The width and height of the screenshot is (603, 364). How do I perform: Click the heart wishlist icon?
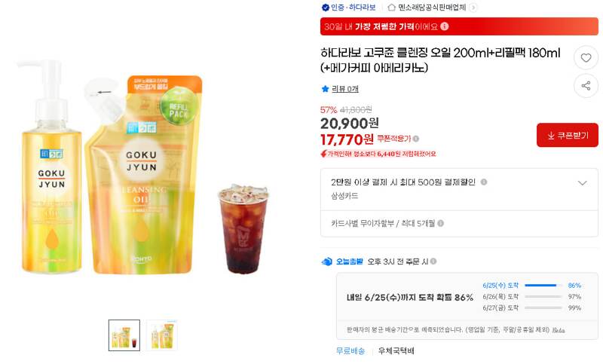click(x=586, y=58)
